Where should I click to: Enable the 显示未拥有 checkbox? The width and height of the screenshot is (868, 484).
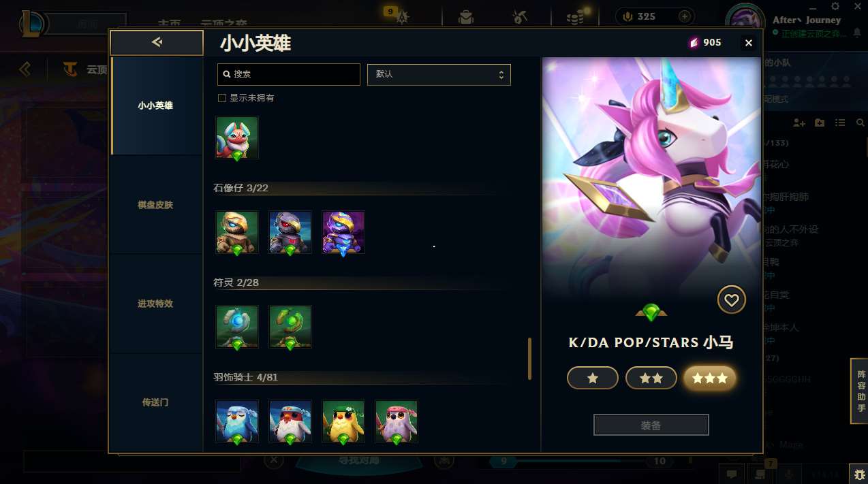[x=221, y=98]
